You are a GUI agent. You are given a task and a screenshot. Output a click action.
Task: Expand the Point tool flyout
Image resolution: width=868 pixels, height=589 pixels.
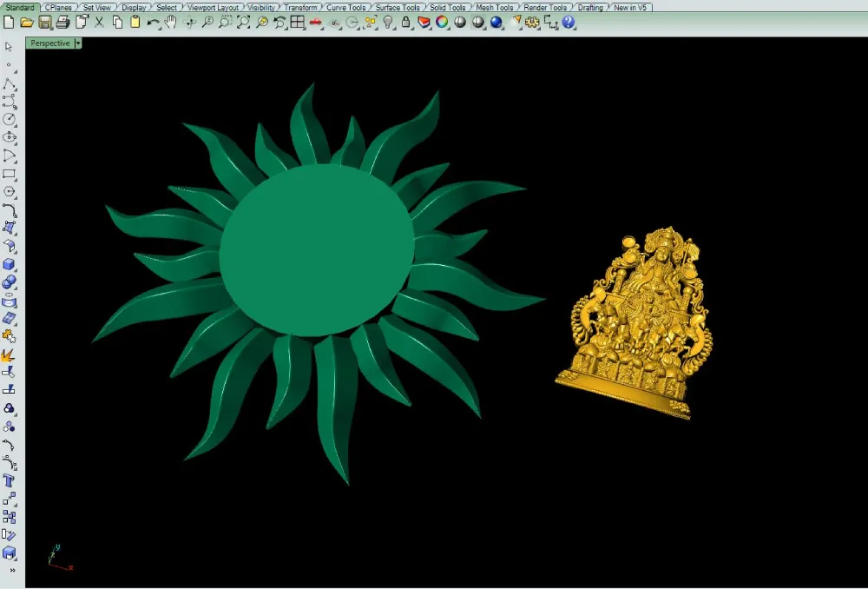(9, 67)
